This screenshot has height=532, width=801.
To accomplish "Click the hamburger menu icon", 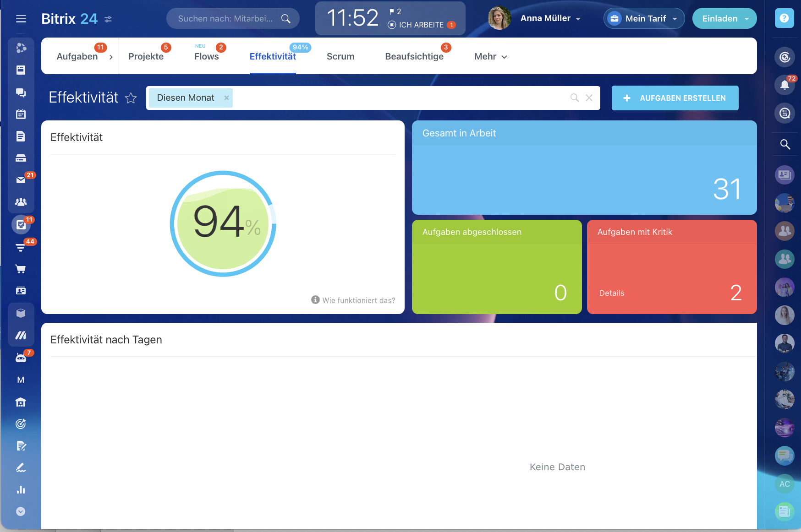I will point(21,19).
